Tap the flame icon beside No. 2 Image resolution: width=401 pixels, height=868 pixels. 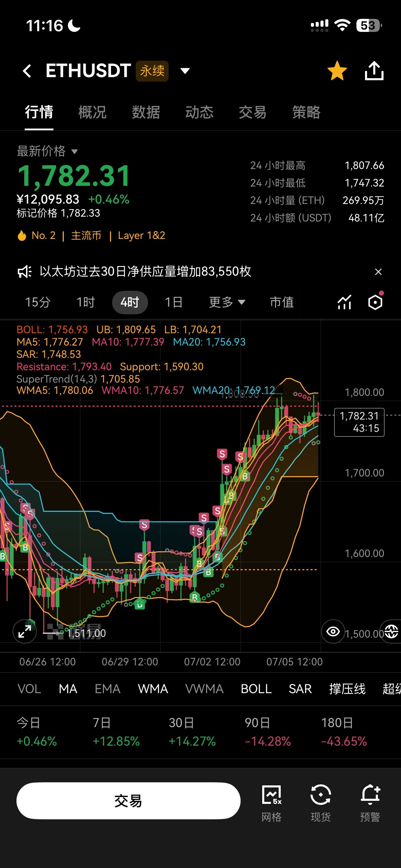(22, 236)
